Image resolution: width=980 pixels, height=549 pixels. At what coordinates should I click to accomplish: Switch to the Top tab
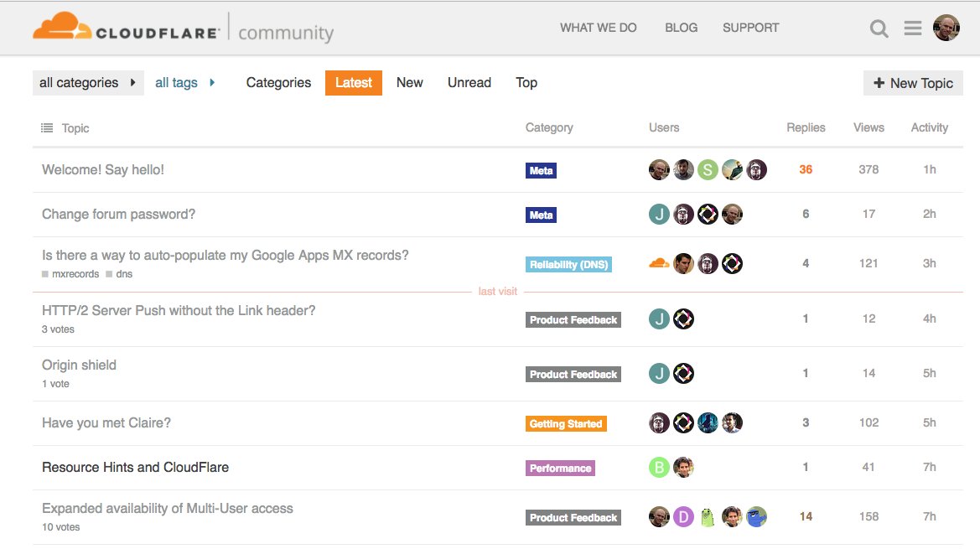point(526,82)
